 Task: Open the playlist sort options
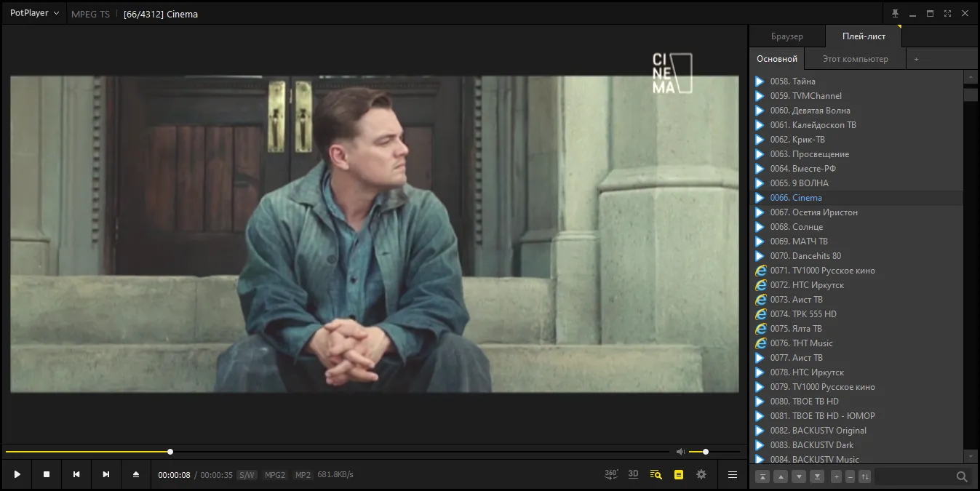click(864, 476)
